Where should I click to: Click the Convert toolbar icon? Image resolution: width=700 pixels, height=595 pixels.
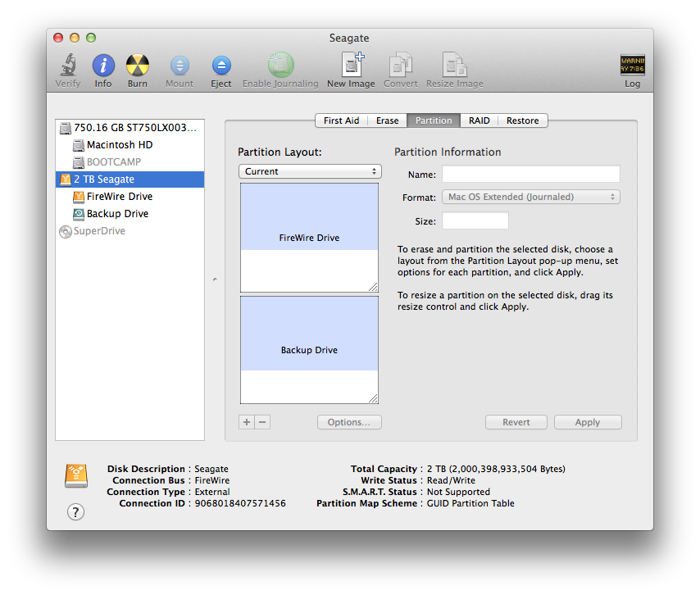coord(401,65)
